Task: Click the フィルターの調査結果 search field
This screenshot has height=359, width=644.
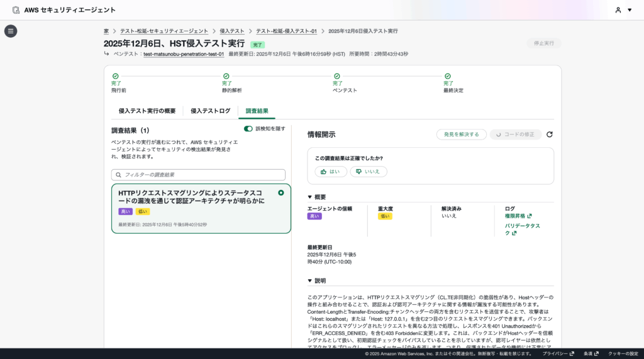Action: 198,174
